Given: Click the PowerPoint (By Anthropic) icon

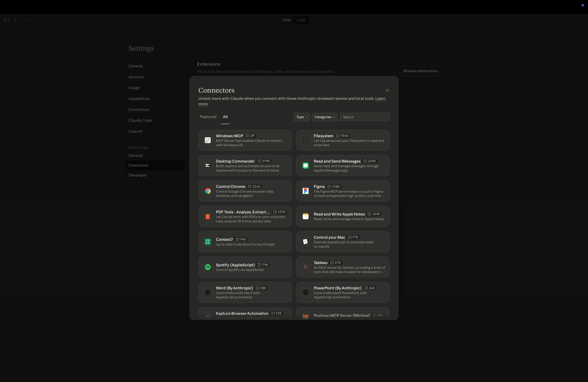Looking at the screenshot, I should tap(305, 292).
